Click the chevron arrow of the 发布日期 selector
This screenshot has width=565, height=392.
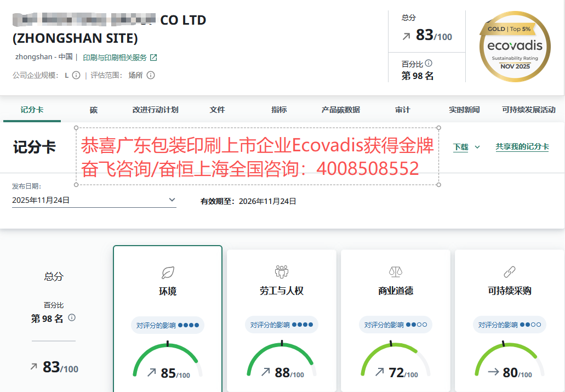(172, 200)
